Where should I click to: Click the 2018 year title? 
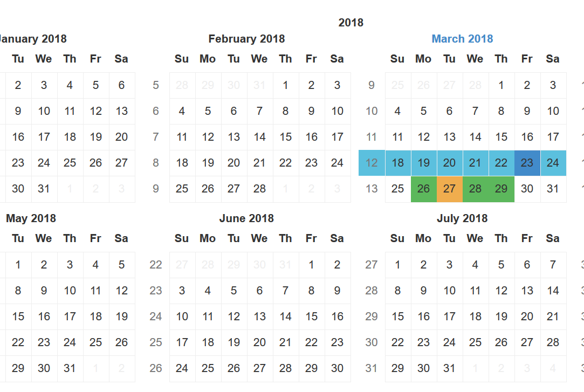point(351,23)
